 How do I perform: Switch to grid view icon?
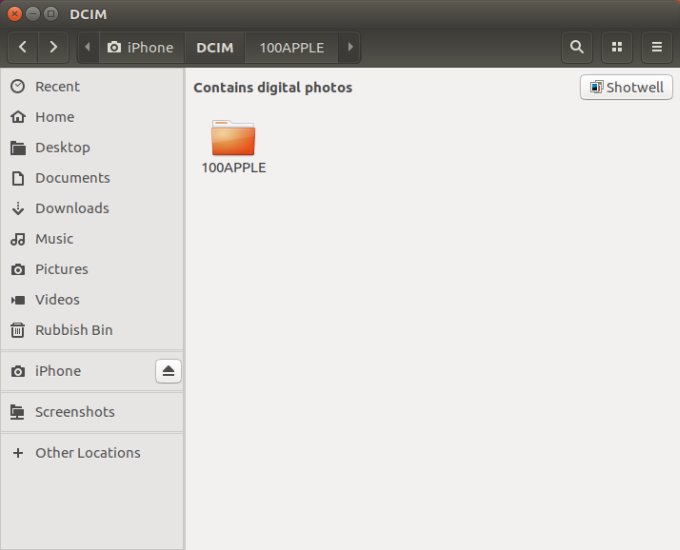[x=617, y=47]
